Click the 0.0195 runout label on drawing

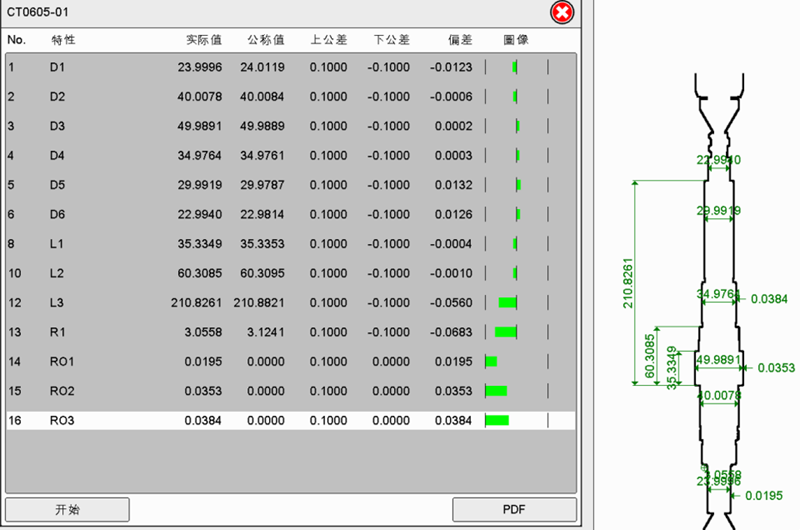pos(764,495)
